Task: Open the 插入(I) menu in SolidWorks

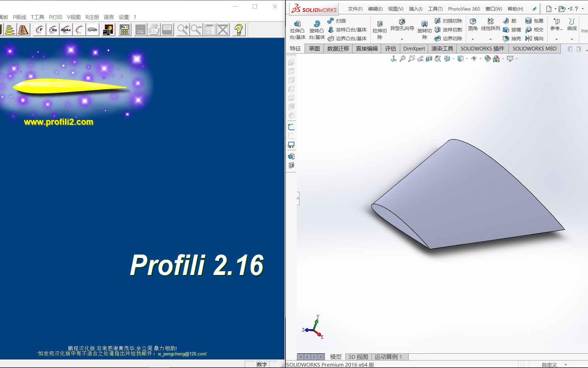Action: pyautogui.click(x=415, y=9)
